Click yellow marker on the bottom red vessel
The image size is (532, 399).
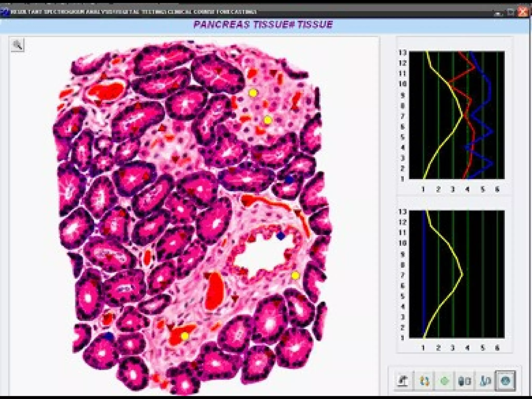tap(185, 336)
